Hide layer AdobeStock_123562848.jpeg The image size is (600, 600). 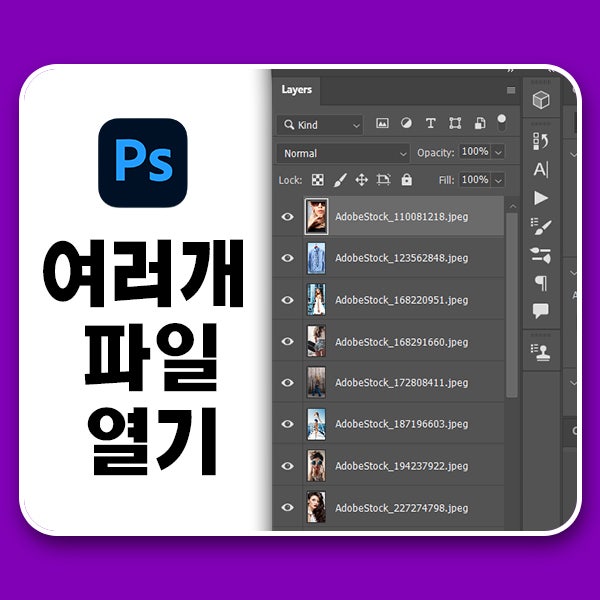[287, 258]
